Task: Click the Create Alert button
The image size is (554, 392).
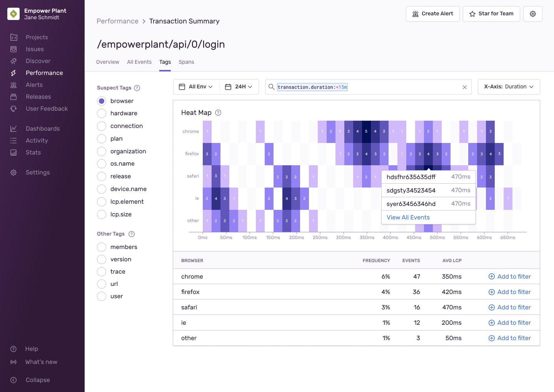Action: pos(432,14)
